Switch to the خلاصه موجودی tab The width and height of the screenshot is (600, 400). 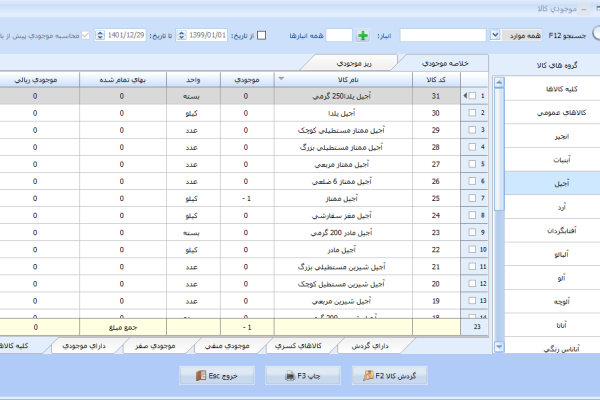click(x=445, y=64)
